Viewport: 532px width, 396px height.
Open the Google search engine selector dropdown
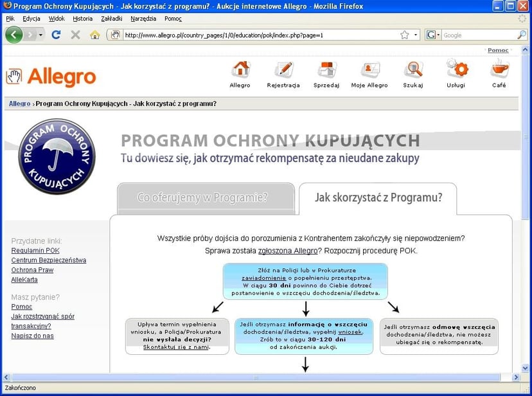click(433, 35)
